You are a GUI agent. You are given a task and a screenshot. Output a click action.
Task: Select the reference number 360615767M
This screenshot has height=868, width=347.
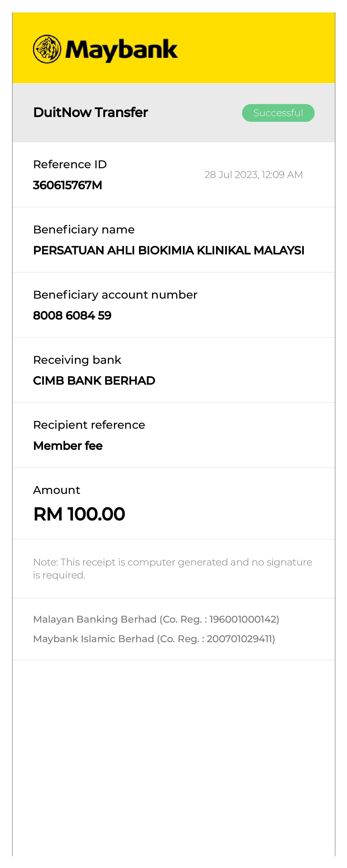tap(67, 185)
